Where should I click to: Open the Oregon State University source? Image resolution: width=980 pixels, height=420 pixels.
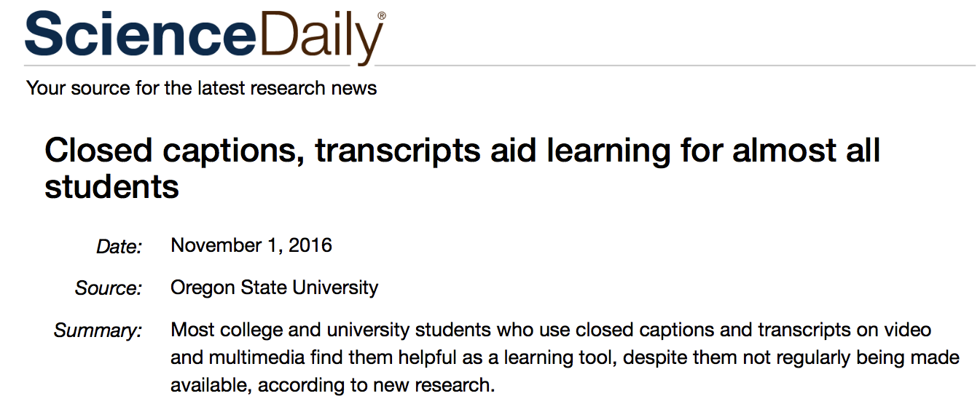[x=274, y=288]
